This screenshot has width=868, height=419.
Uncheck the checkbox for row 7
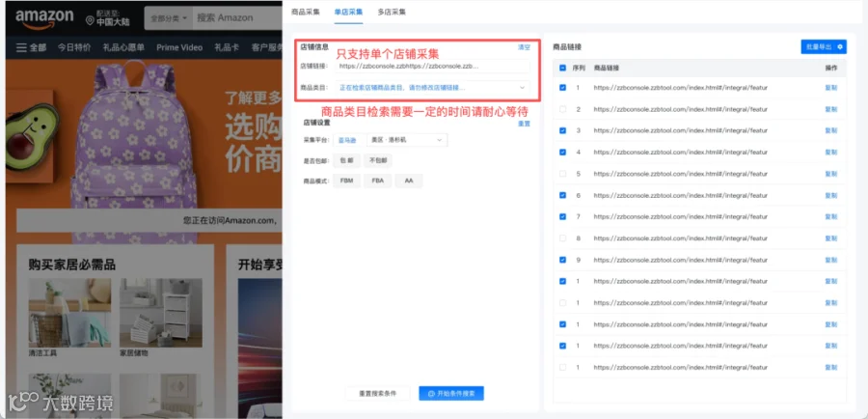563,216
